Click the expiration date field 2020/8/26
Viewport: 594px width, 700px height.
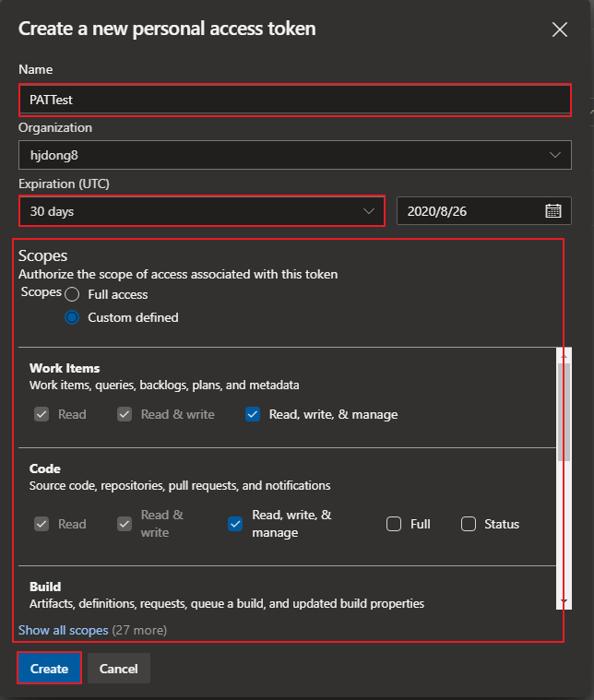483,210
